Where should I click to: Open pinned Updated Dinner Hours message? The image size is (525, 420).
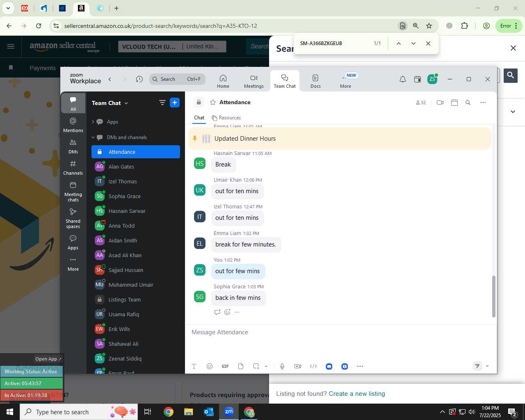(340, 139)
